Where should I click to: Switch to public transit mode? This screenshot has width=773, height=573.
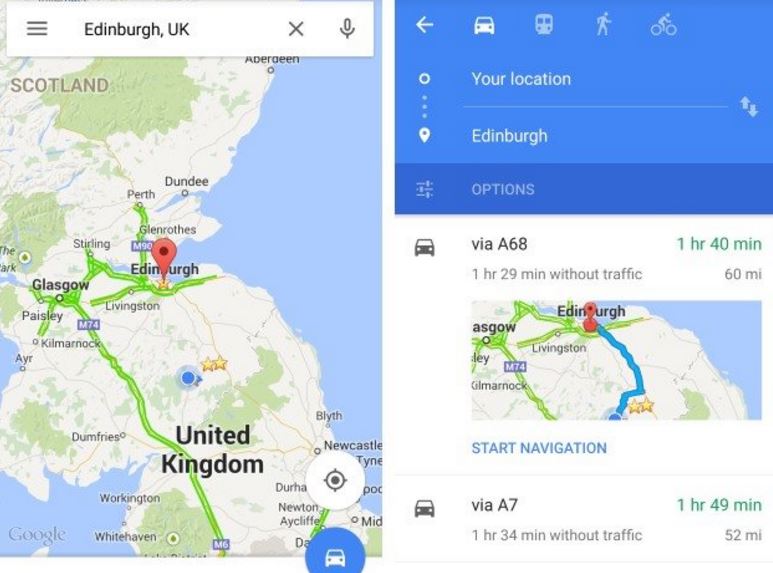pyautogui.click(x=544, y=25)
